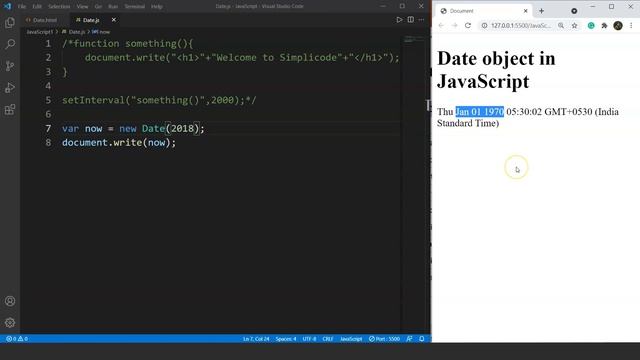Open the Explorer view in activity bar
The image size is (640, 360).
click(10, 22)
